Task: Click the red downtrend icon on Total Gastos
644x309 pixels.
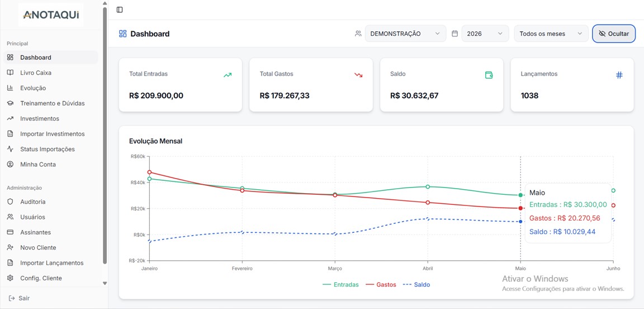Action: (358, 75)
